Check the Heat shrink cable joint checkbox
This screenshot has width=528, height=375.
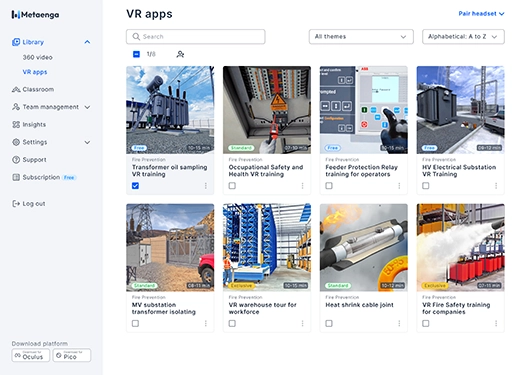tap(329, 323)
